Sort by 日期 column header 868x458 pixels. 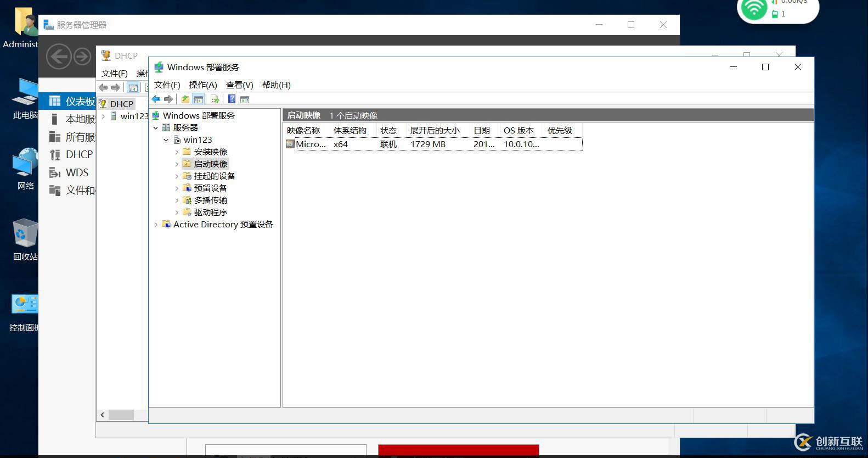(x=484, y=131)
